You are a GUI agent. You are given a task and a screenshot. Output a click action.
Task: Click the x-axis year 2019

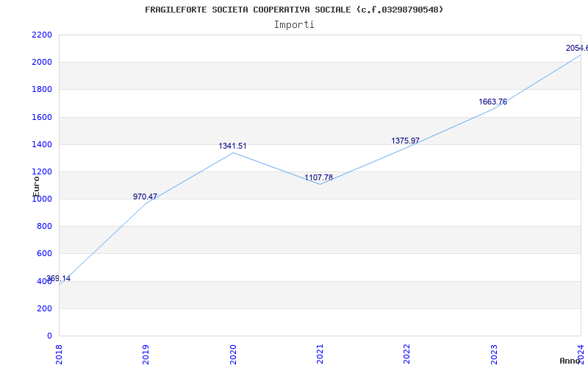tap(146, 354)
